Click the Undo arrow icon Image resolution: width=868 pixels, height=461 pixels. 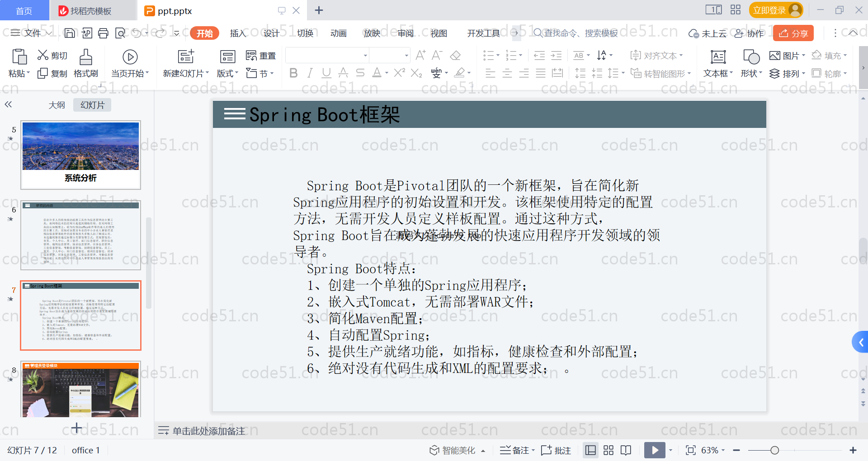(137, 33)
